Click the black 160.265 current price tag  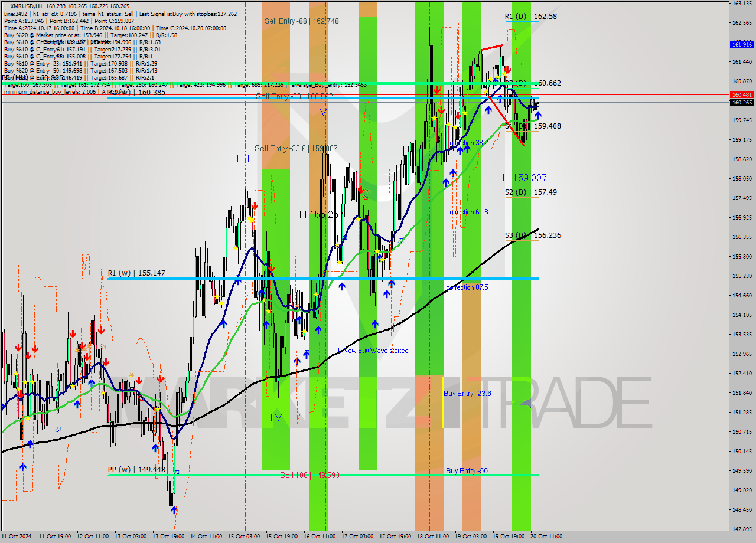(x=742, y=102)
